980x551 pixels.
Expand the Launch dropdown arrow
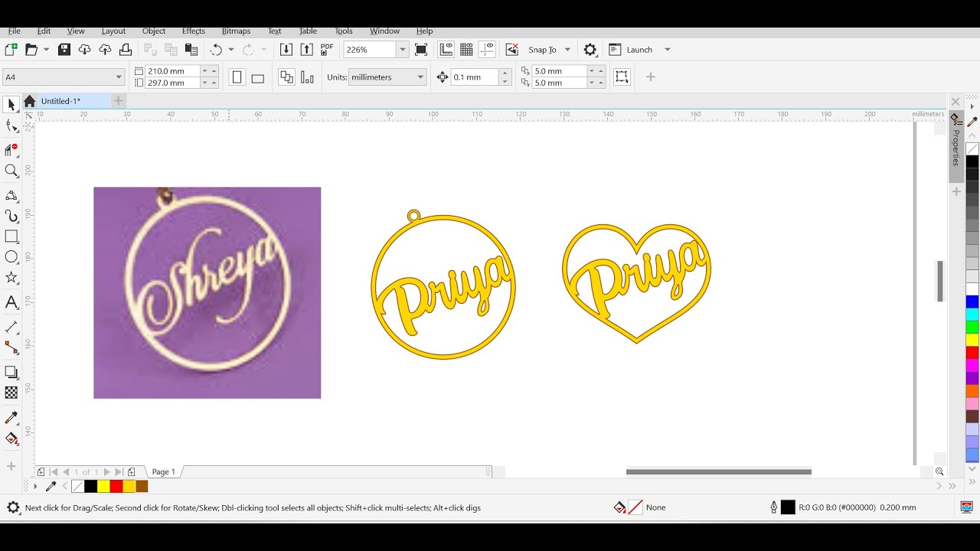668,50
